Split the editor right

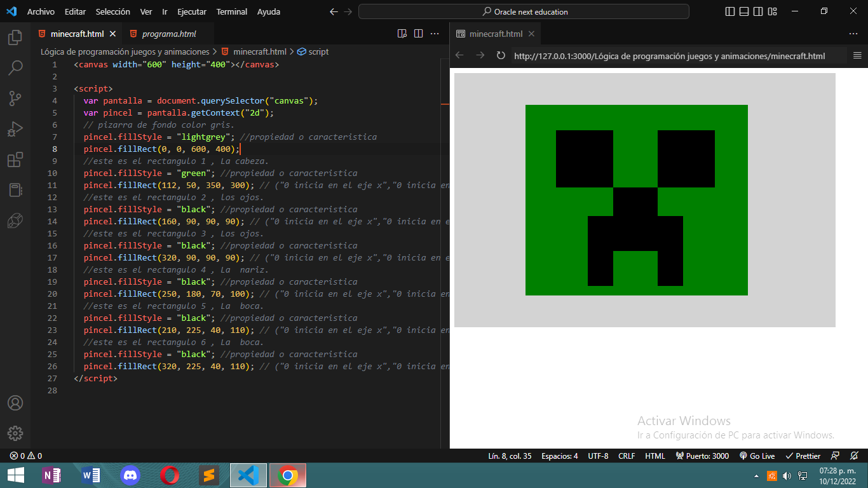418,34
